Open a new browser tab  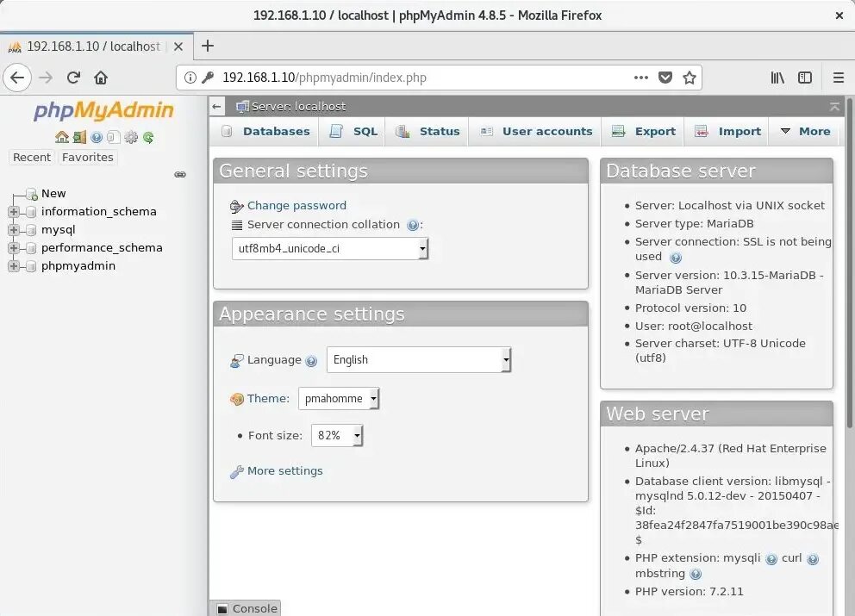tap(207, 46)
